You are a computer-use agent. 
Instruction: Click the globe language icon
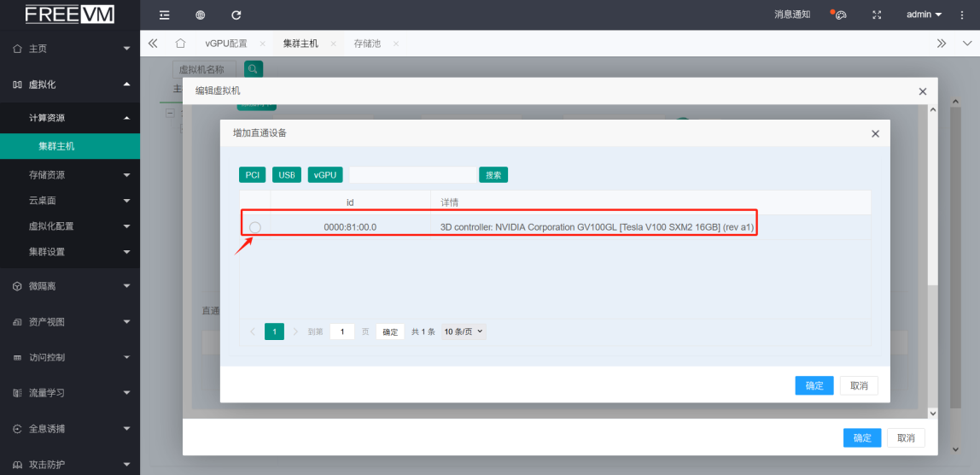point(200,15)
